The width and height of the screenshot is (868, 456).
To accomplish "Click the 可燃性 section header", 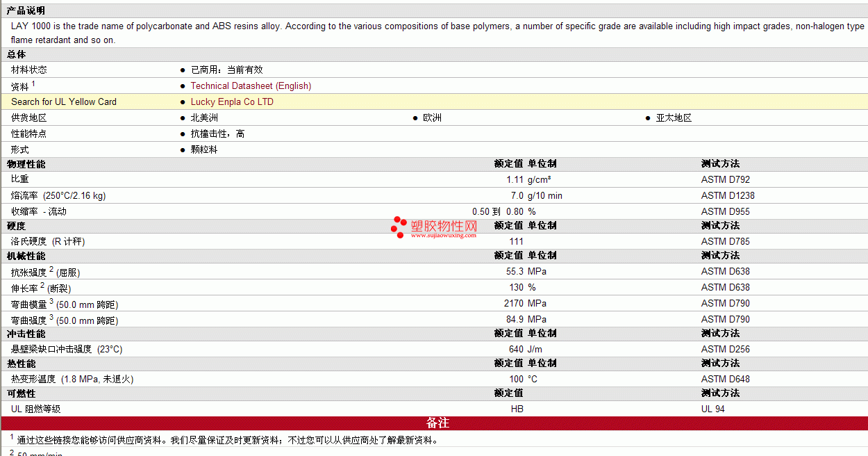I will (21, 394).
